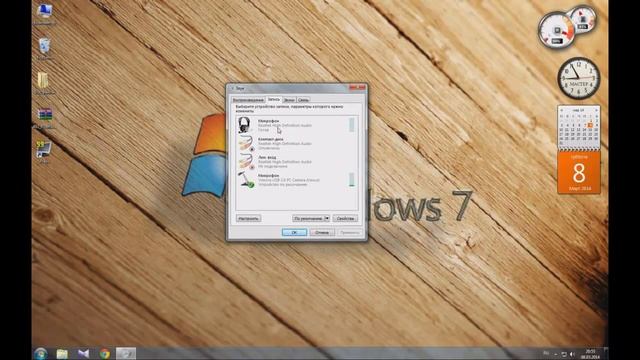Viewport: 640px width, 360px height.
Task: Click the network tray icon
Action: (x=564, y=354)
